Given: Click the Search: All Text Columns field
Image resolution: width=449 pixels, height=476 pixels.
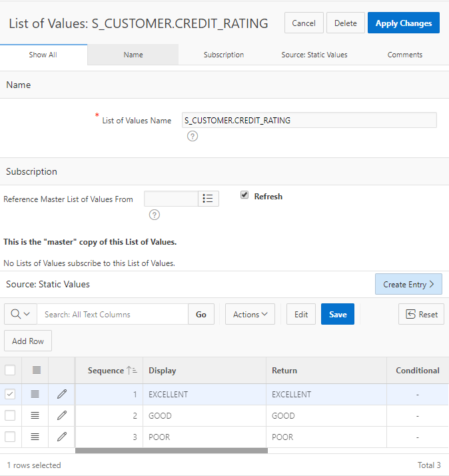Looking at the screenshot, I should point(112,314).
